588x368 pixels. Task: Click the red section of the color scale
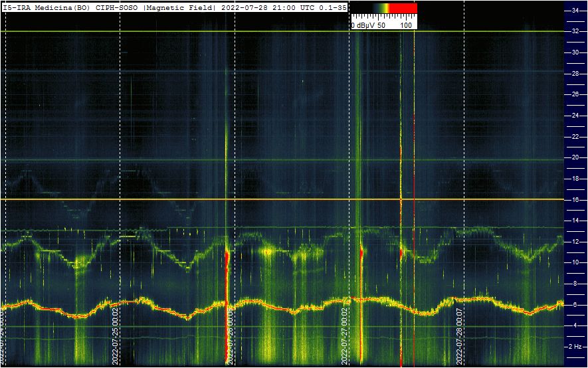click(x=403, y=8)
